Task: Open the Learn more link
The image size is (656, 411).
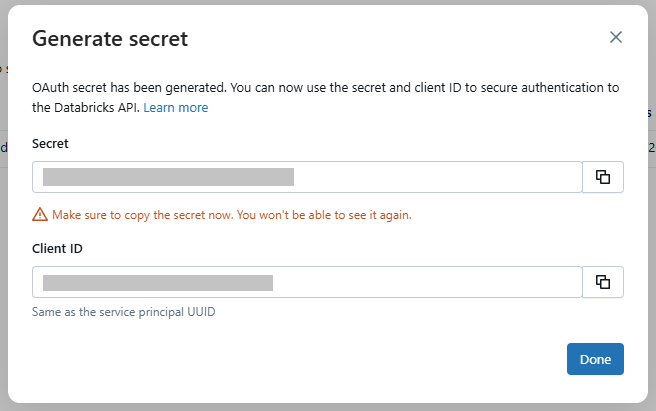Action: click(176, 108)
